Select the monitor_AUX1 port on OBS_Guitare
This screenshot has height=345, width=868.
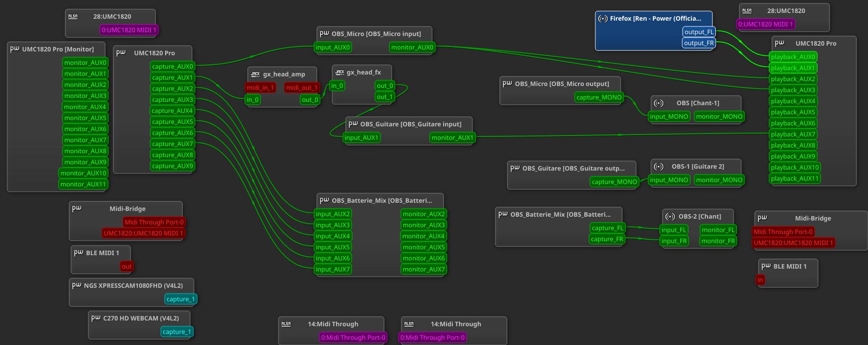coord(453,137)
